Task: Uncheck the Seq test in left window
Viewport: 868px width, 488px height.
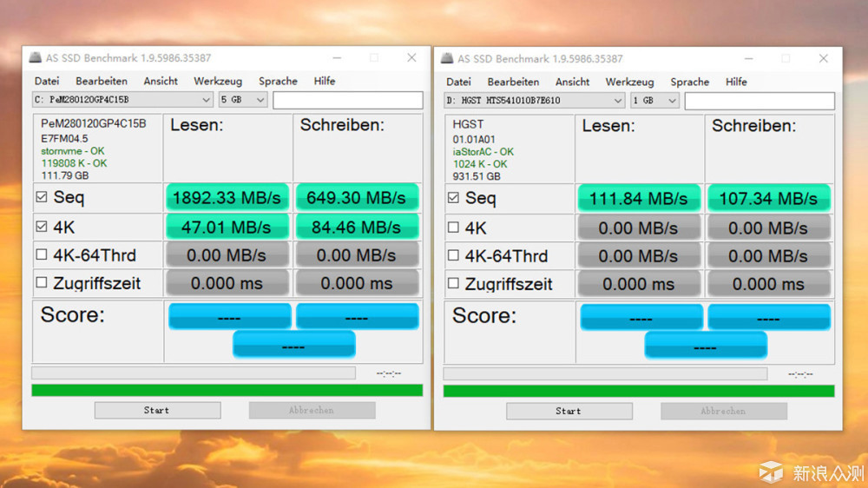Action: pos(42,197)
